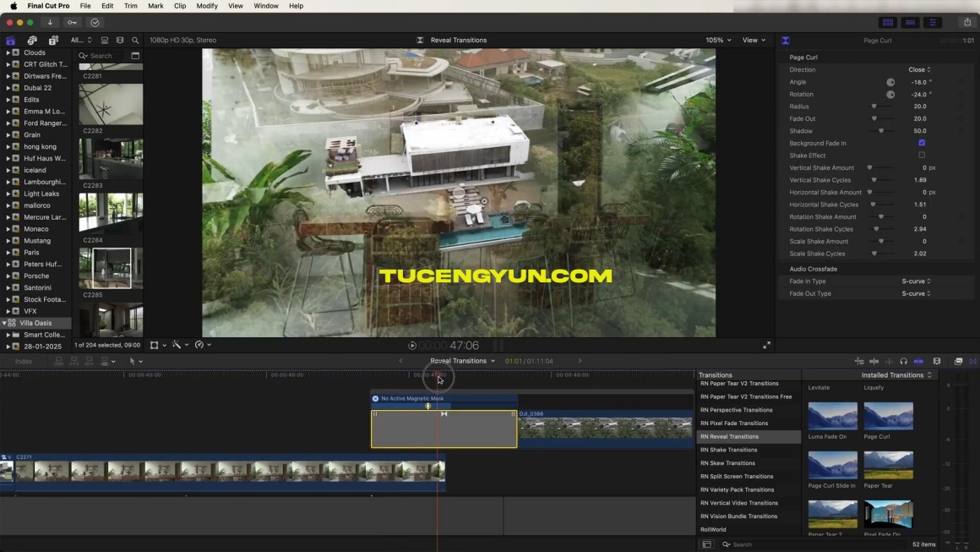980x552 pixels.
Task: Close the No Active Magnetic Mask badge
Action: point(376,398)
